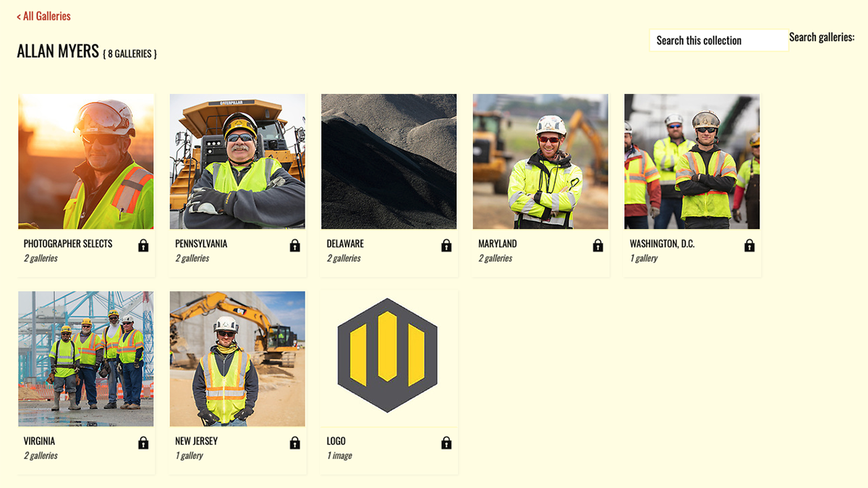Open the Photographer Selects thumbnail

point(86,161)
